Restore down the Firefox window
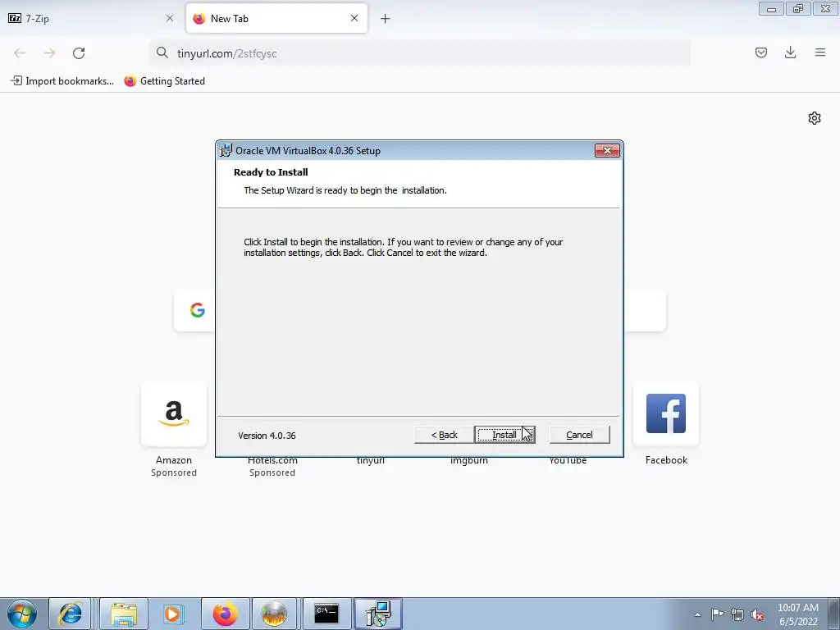The height and width of the screenshot is (630, 840). point(798,8)
